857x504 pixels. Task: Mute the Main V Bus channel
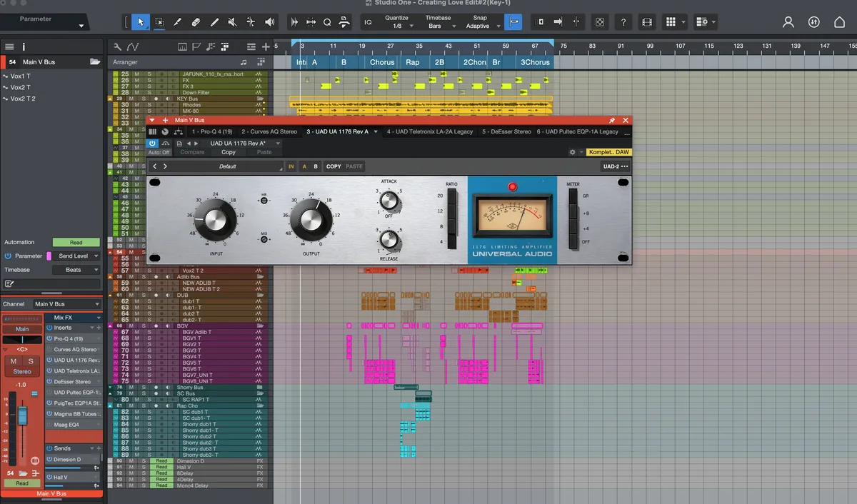[14, 361]
